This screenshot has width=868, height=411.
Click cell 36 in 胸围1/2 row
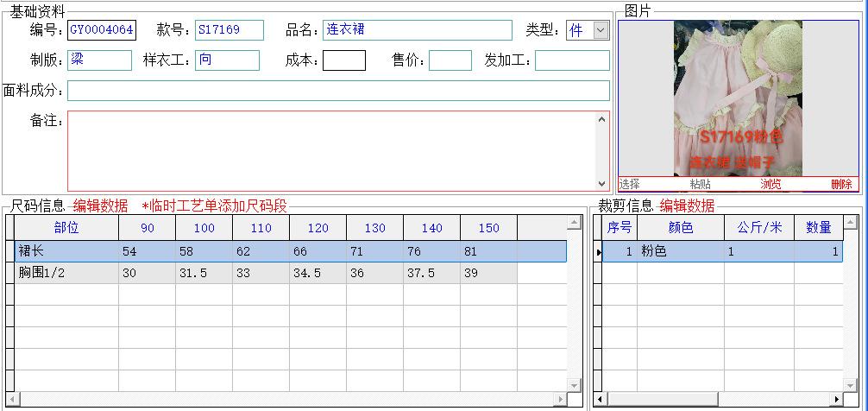click(x=375, y=273)
